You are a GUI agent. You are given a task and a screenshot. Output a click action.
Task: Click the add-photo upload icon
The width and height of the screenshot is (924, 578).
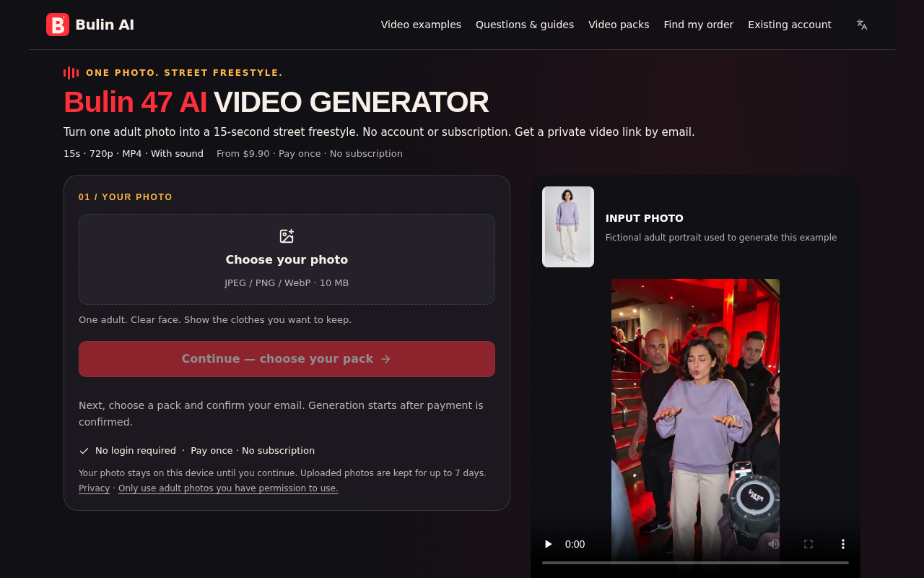pyautogui.click(x=287, y=236)
